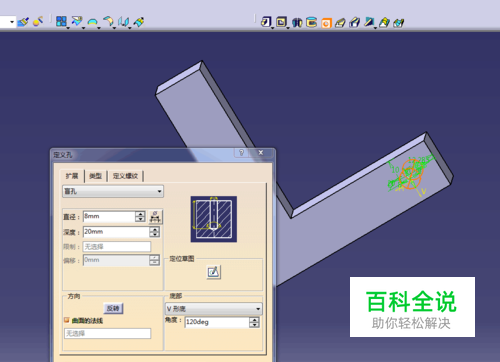500x362 pixels.
Task: Close the 定义孔 dialog
Action: [x=261, y=153]
